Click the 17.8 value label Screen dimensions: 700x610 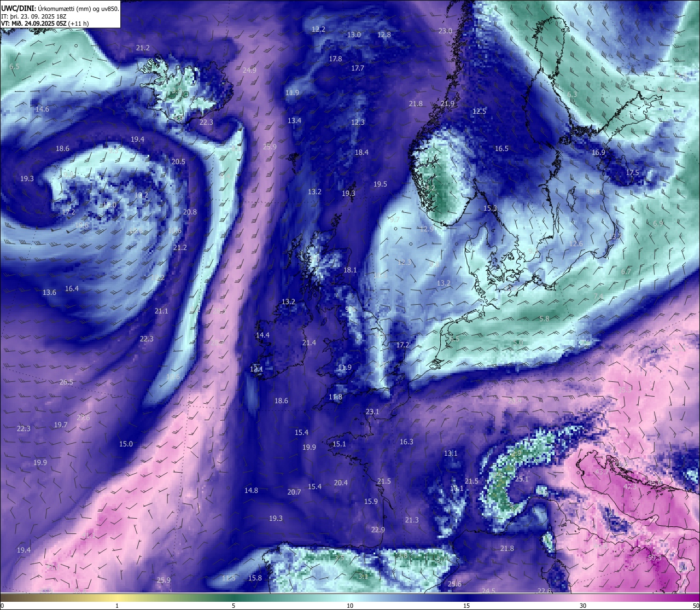[335, 59]
